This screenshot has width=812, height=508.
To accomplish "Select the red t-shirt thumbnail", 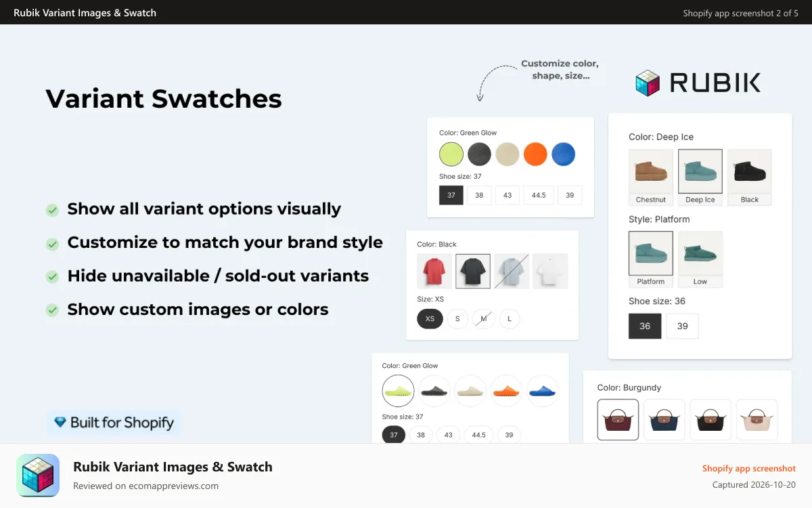I will (x=434, y=272).
